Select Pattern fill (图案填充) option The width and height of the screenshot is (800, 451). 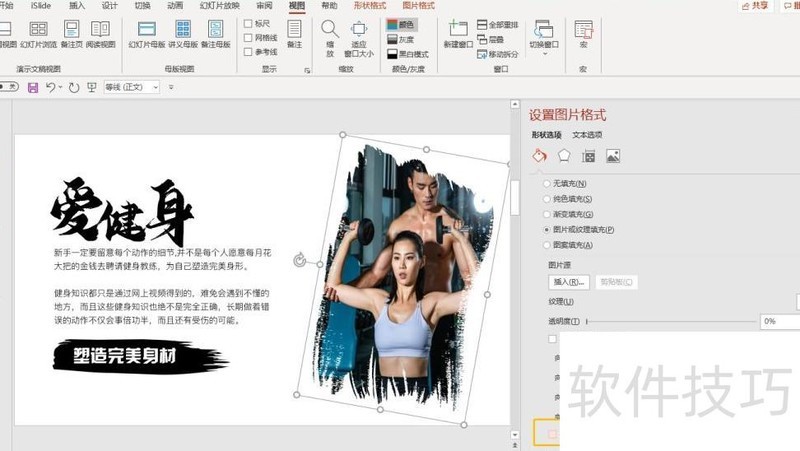point(546,245)
